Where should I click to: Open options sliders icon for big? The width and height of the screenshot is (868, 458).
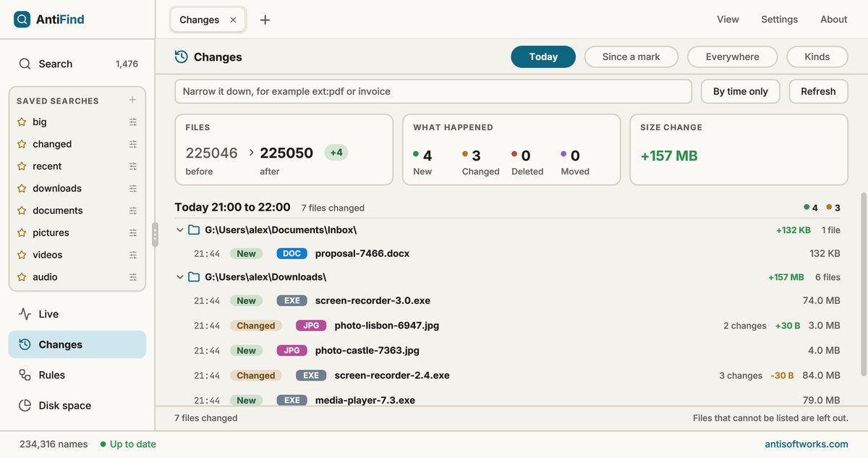point(133,122)
